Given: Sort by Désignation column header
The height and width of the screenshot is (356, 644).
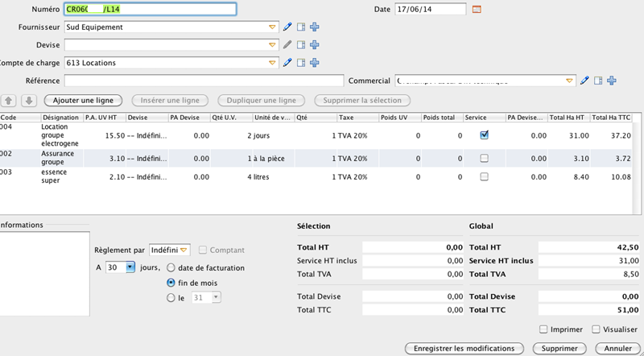Looking at the screenshot, I should point(62,118).
